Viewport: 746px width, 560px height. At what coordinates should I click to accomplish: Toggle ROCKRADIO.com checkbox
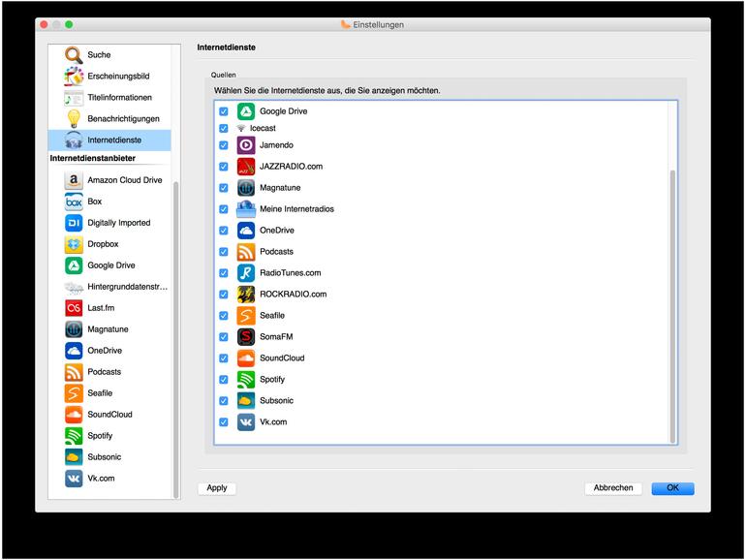(x=224, y=295)
